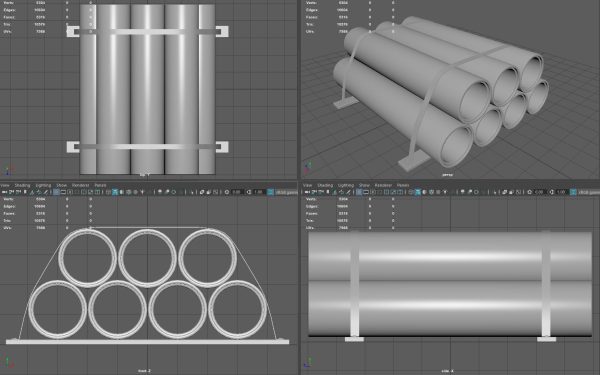
Task: Click Wireframe on Shaded icon in front view toolbar
Action: coord(128,192)
